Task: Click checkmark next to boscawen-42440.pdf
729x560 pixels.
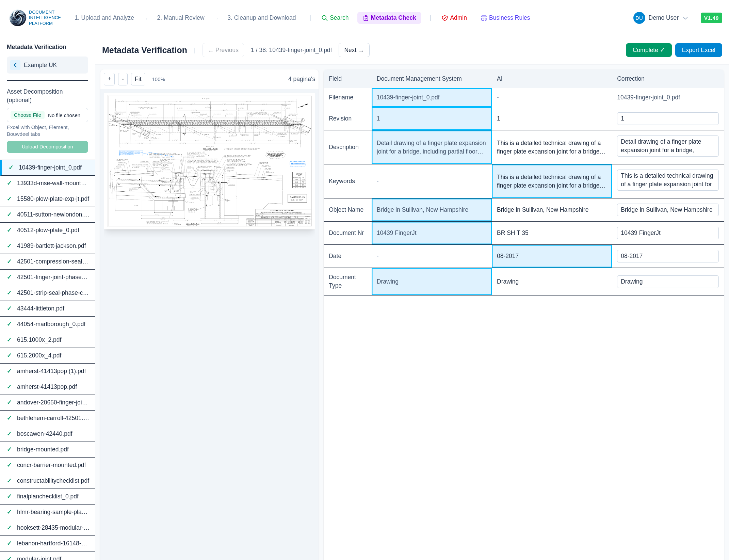Action: (x=10, y=434)
